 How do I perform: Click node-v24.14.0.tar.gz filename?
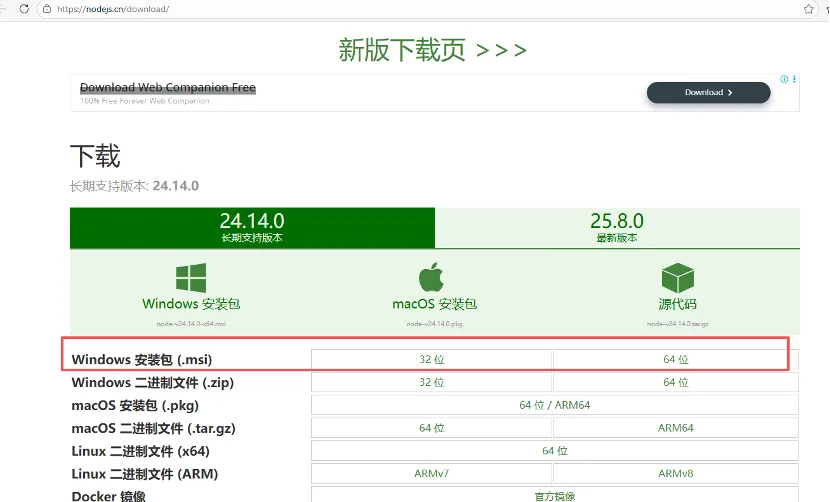coord(678,324)
